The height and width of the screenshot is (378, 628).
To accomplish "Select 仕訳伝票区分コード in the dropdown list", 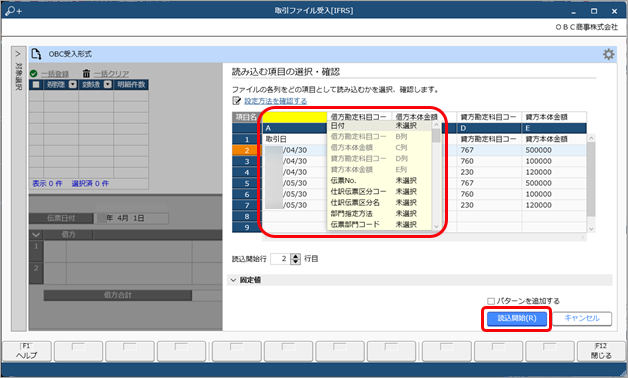I will 380,191.
